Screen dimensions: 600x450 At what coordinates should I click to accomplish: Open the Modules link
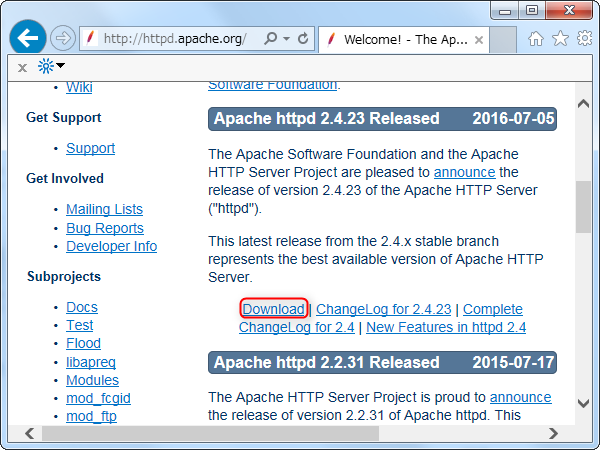[92, 380]
